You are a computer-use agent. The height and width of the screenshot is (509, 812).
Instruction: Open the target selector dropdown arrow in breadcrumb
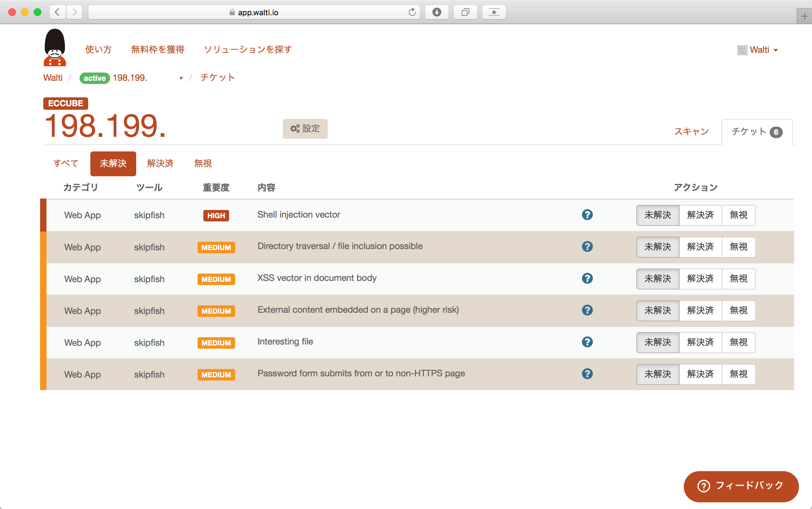click(x=181, y=78)
